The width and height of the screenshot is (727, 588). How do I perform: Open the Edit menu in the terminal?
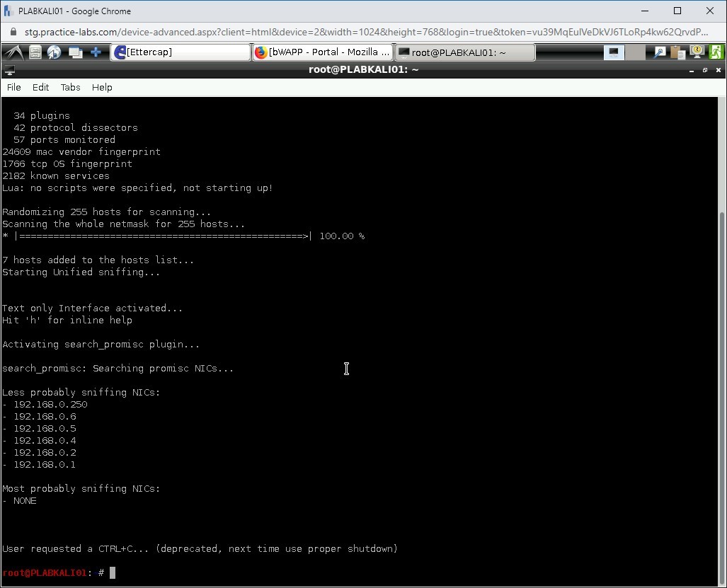(40, 87)
